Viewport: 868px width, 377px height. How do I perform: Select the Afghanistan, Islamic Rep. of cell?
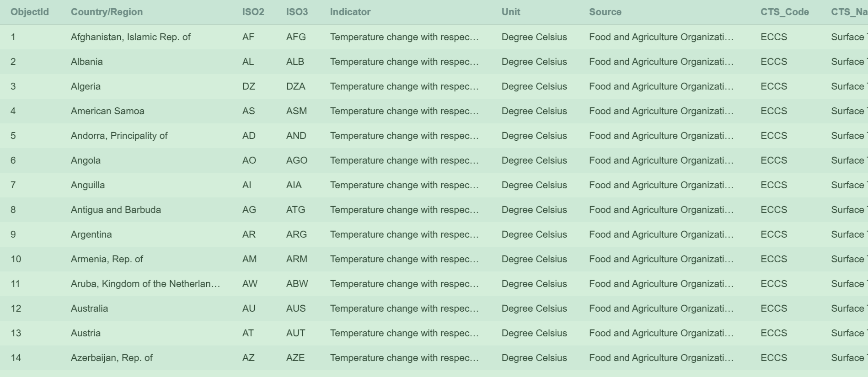click(x=130, y=37)
